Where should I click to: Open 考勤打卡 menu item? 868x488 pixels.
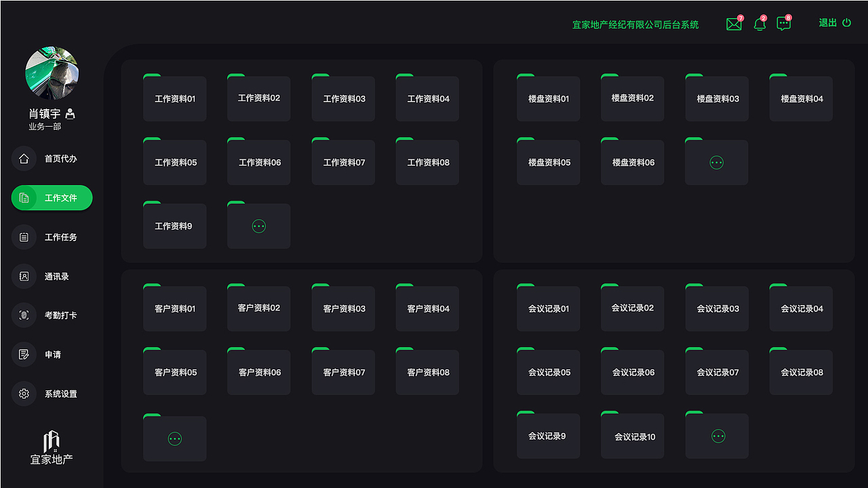point(52,315)
